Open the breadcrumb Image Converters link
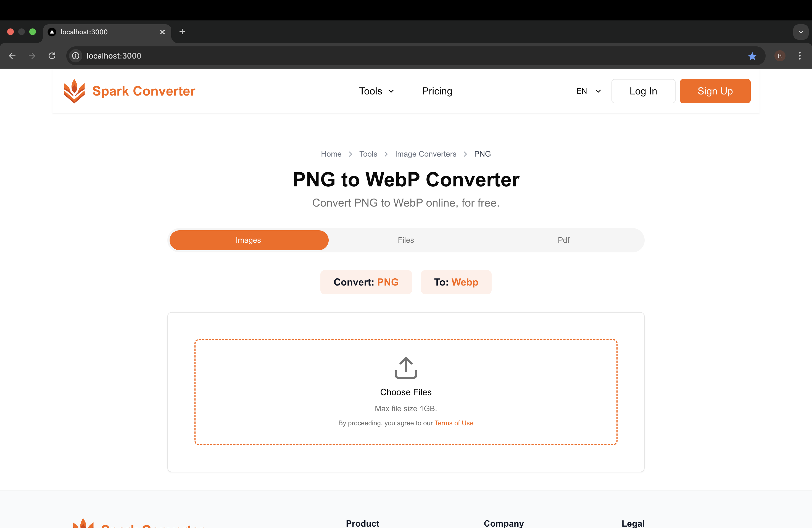This screenshot has height=528, width=812. click(426, 154)
